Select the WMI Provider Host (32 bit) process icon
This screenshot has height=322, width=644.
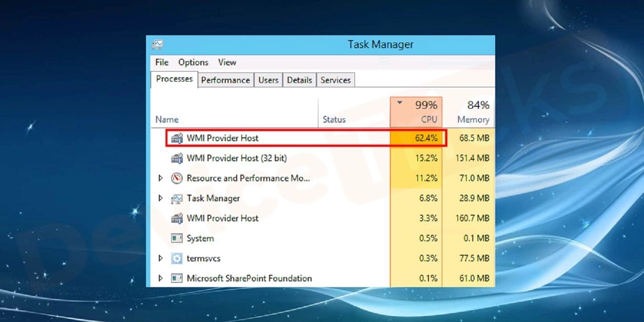pos(177,158)
